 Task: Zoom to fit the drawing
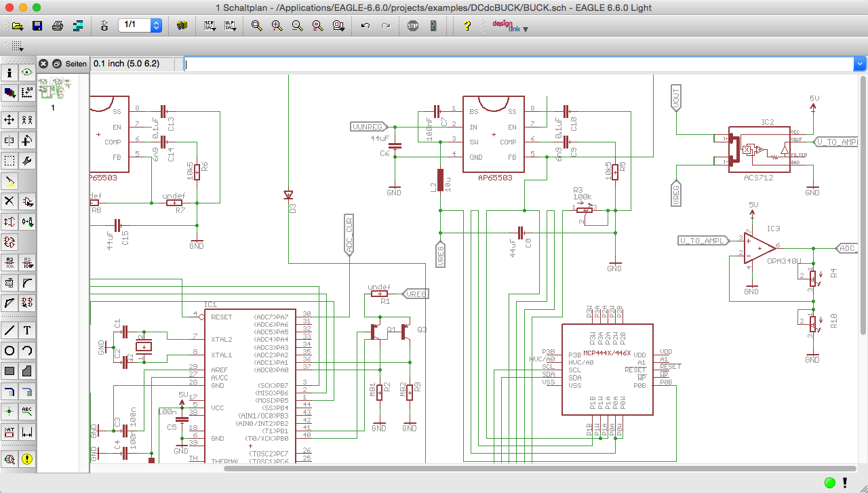pyautogui.click(x=256, y=26)
